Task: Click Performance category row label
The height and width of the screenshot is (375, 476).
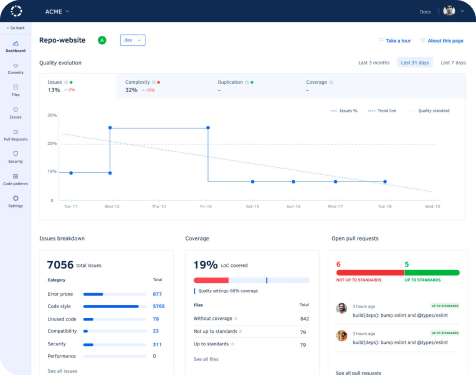Action: coord(62,356)
